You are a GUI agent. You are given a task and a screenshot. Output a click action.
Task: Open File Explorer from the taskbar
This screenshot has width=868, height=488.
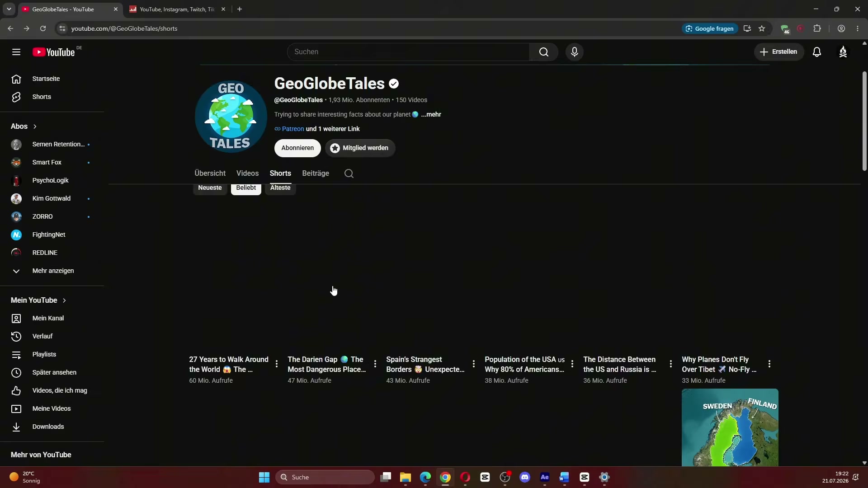pos(405,477)
